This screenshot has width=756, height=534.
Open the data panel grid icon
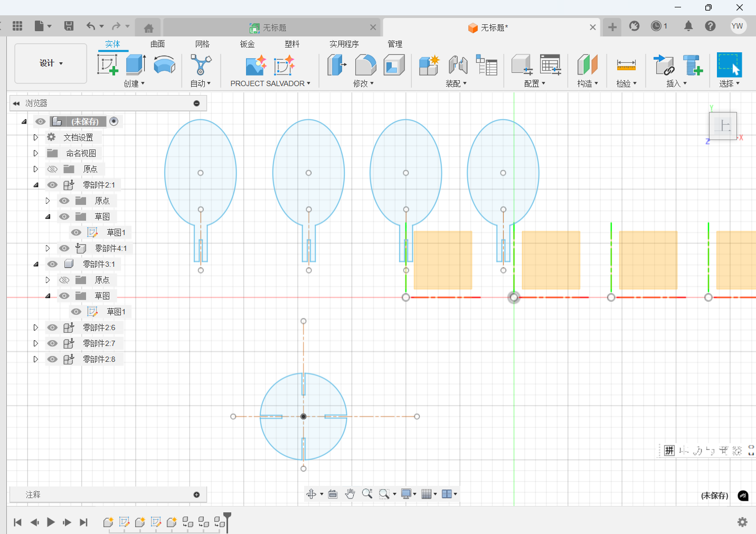[17, 26]
